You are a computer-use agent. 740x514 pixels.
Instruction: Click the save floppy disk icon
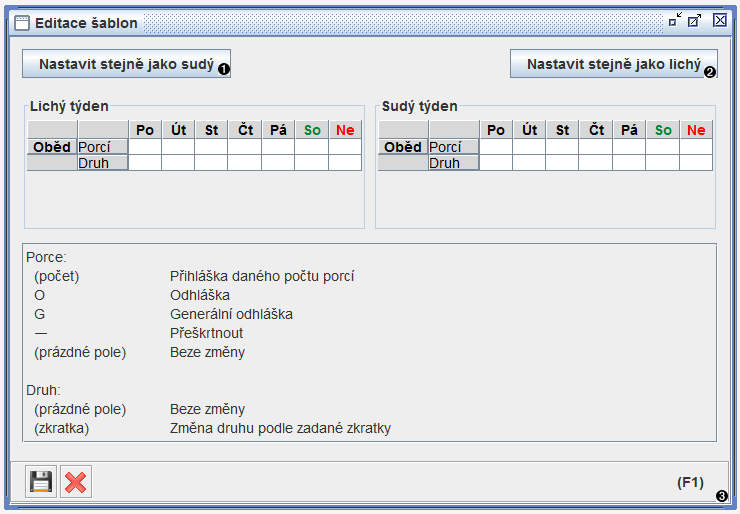[x=41, y=481]
